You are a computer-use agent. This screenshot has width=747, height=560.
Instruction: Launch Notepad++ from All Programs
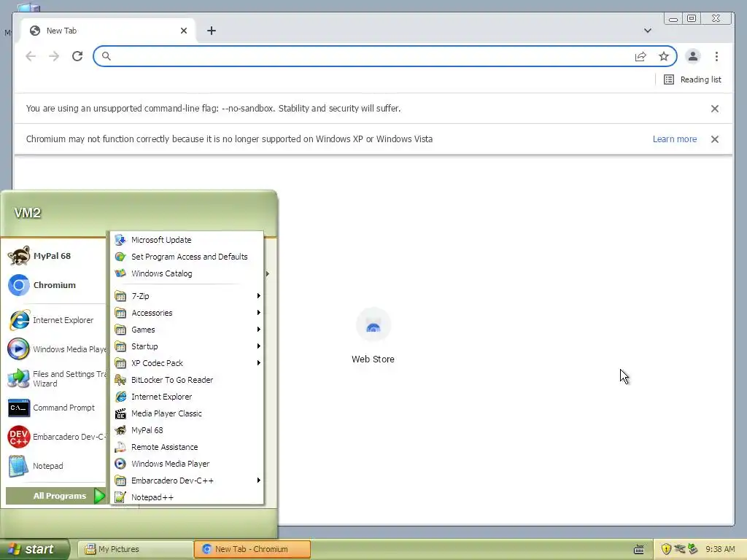click(x=187, y=497)
